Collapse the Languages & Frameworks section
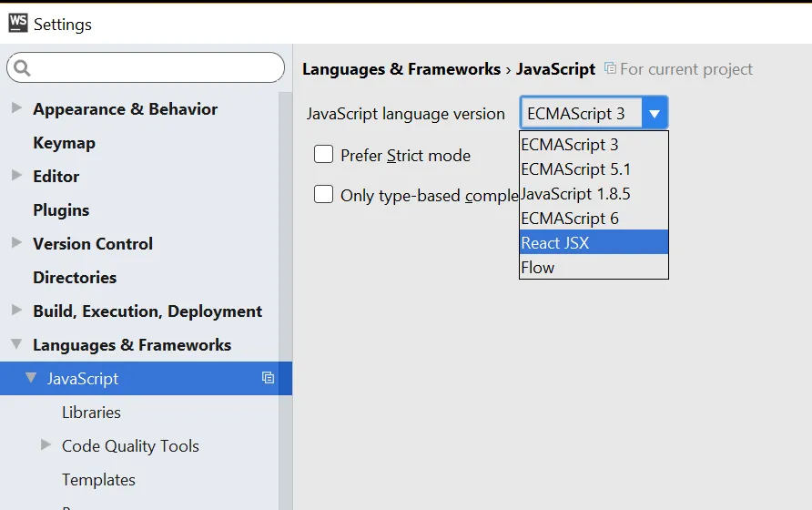This screenshot has height=510, width=812. (16, 344)
